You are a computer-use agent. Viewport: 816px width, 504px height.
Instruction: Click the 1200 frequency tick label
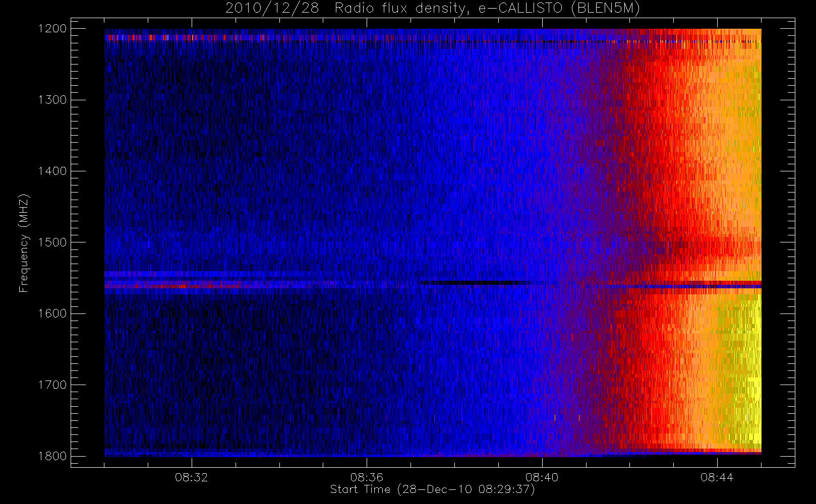pyautogui.click(x=52, y=29)
